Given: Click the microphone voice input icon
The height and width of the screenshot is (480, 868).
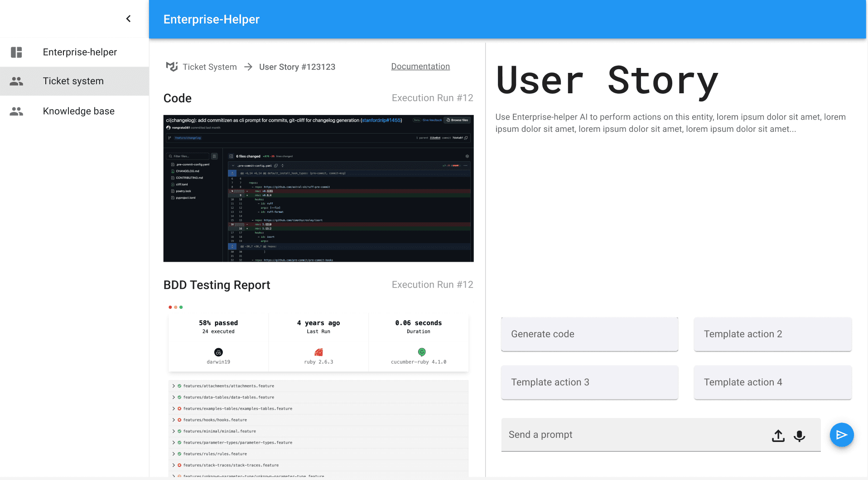Looking at the screenshot, I should tap(799, 435).
